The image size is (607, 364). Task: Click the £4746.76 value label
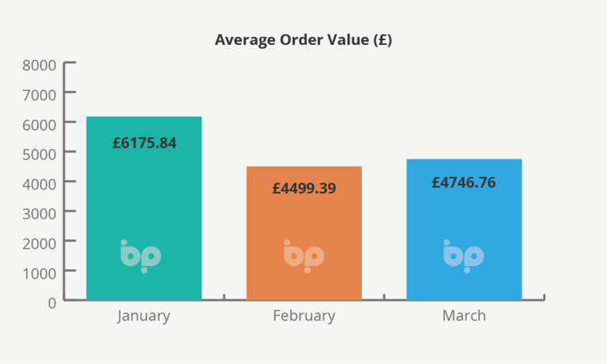coord(464,182)
